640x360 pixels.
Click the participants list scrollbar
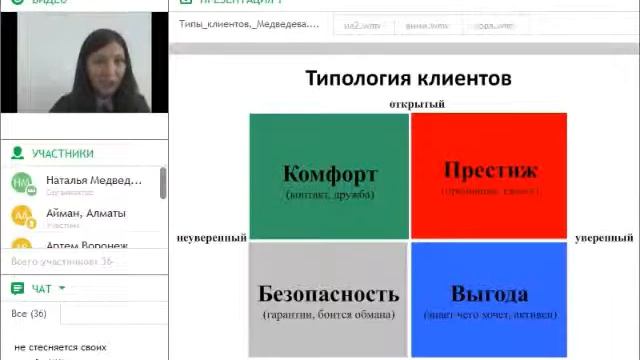163,183
